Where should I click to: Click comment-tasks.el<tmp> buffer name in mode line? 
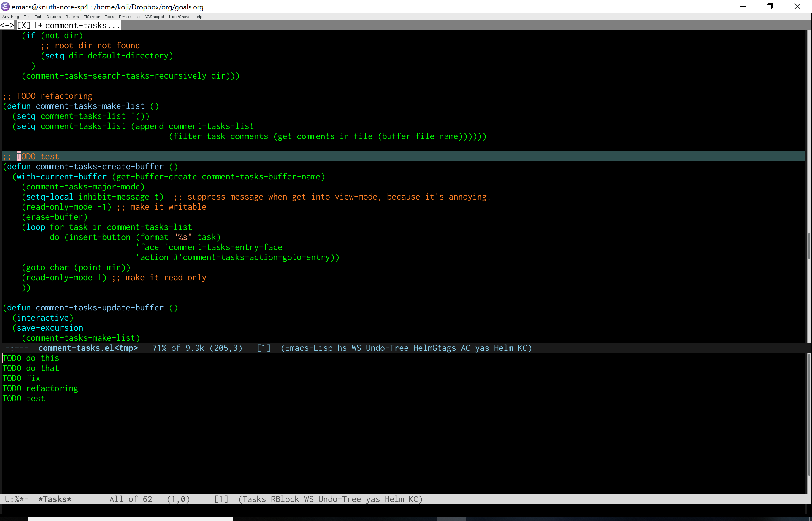coord(88,348)
